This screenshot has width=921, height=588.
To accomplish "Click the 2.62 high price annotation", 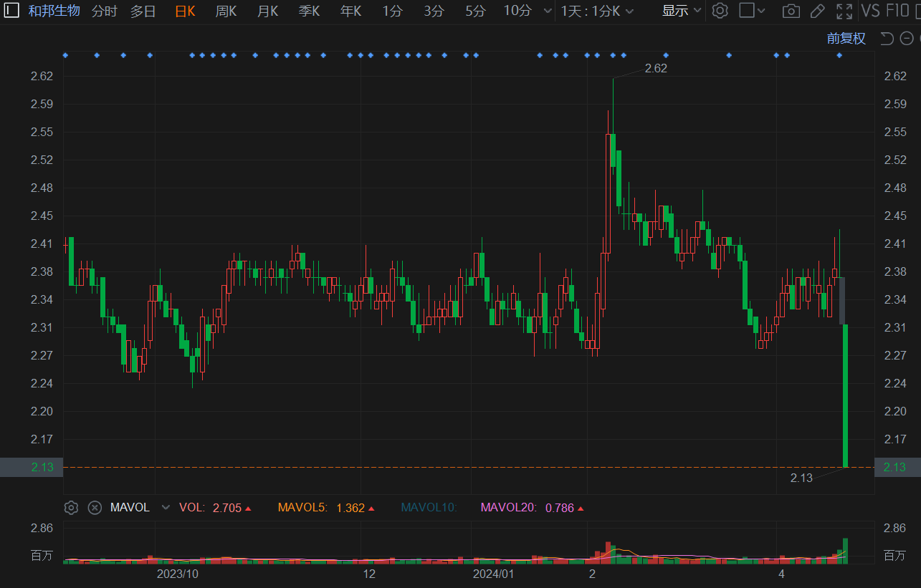I will coord(656,68).
